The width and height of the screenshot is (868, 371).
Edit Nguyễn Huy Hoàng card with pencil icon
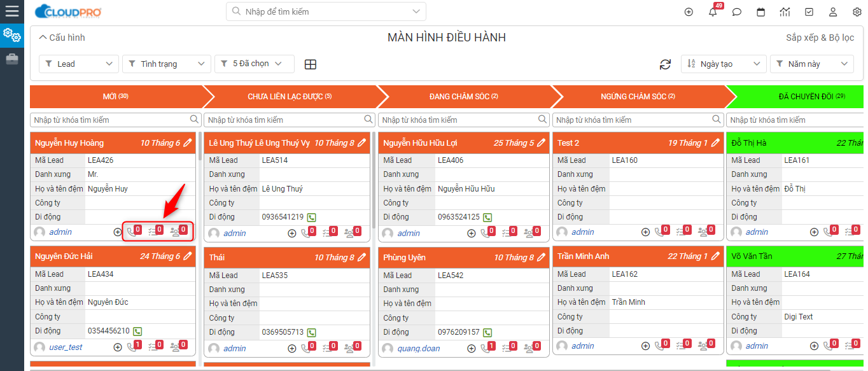tap(188, 143)
